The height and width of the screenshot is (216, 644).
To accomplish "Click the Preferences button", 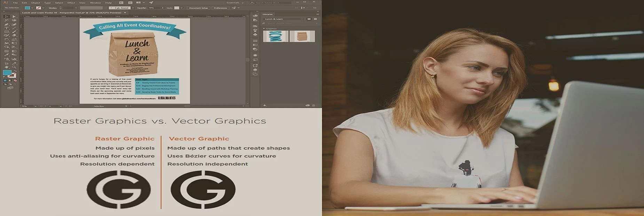I will click(x=220, y=8).
